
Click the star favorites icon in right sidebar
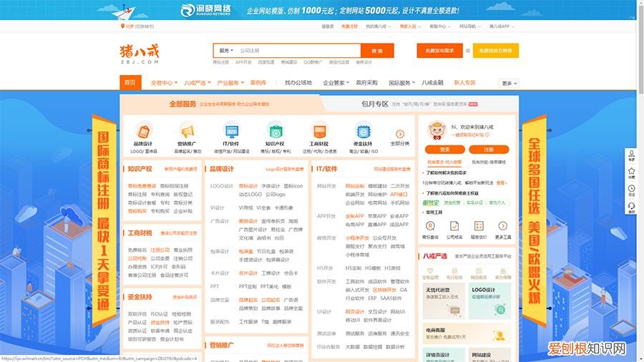631,172
